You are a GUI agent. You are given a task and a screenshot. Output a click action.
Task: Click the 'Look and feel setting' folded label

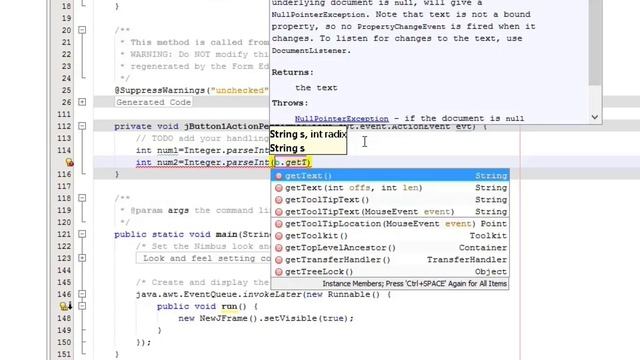pyautogui.click(x=203, y=258)
